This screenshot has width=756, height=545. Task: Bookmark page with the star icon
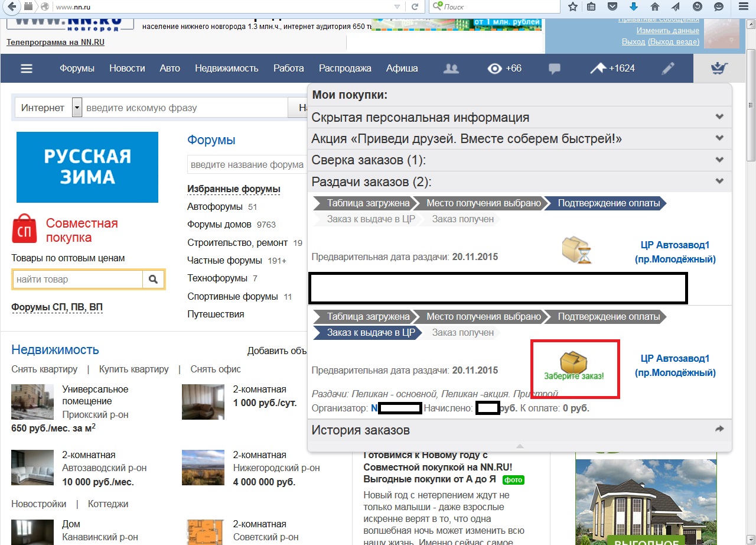click(572, 7)
